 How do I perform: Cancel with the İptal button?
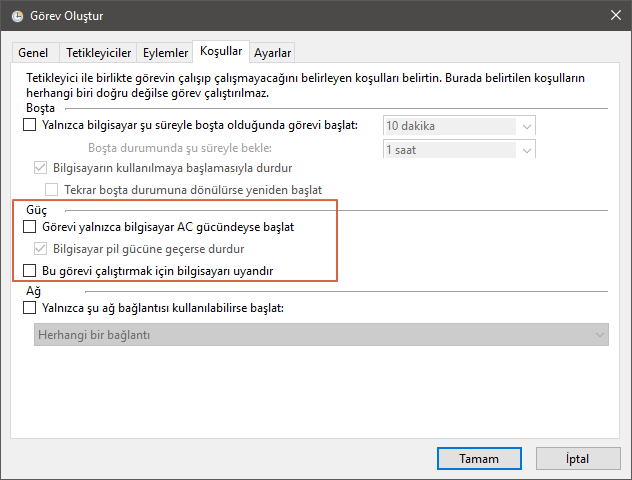(578, 459)
